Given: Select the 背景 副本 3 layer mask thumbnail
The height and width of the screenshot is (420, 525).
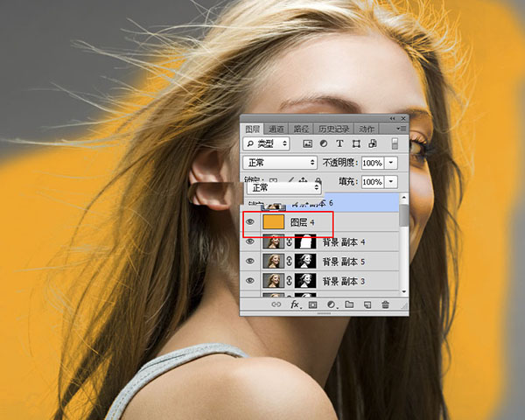Looking at the screenshot, I should pyautogui.click(x=305, y=281).
